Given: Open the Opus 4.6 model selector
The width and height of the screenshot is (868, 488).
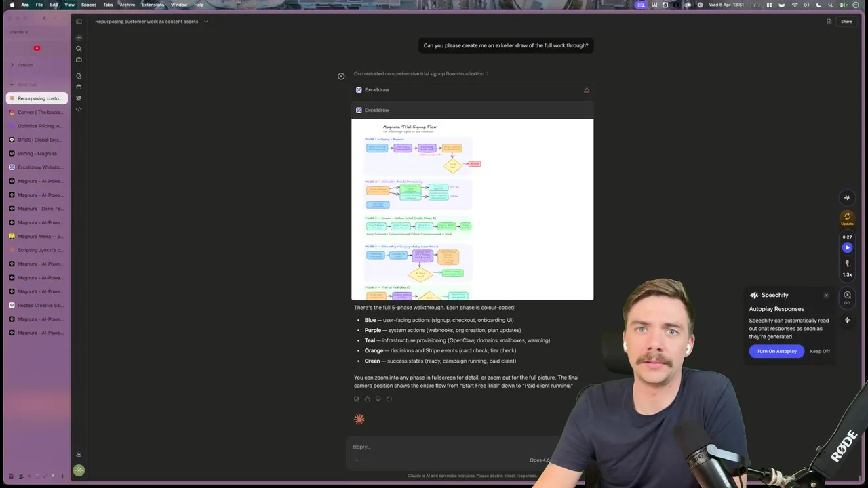Looking at the screenshot, I should pos(540,460).
